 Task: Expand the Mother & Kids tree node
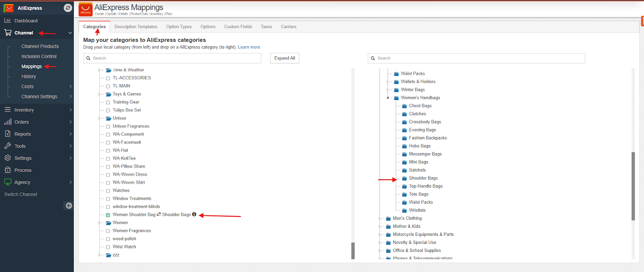pos(380,227)
